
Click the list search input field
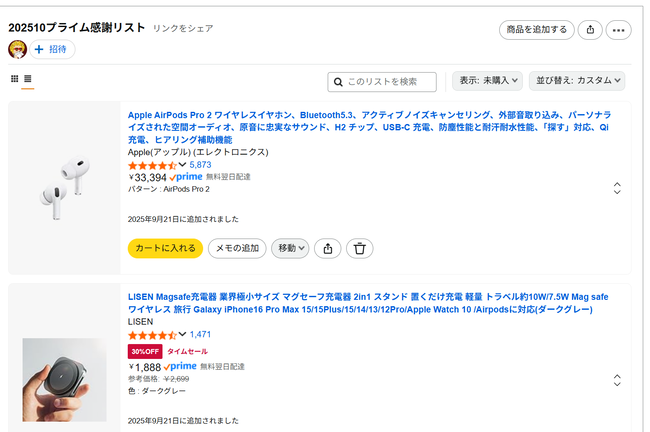coord(390,81)
